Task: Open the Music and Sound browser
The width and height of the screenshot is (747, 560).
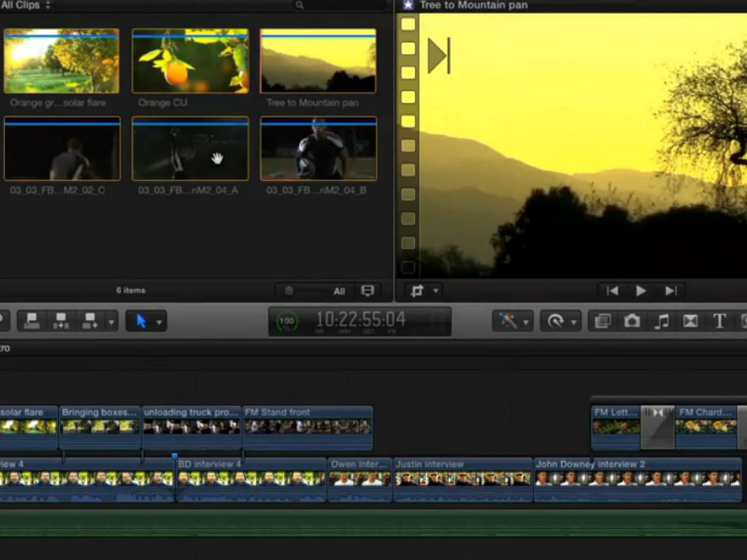Action: (x=661, y=321)
